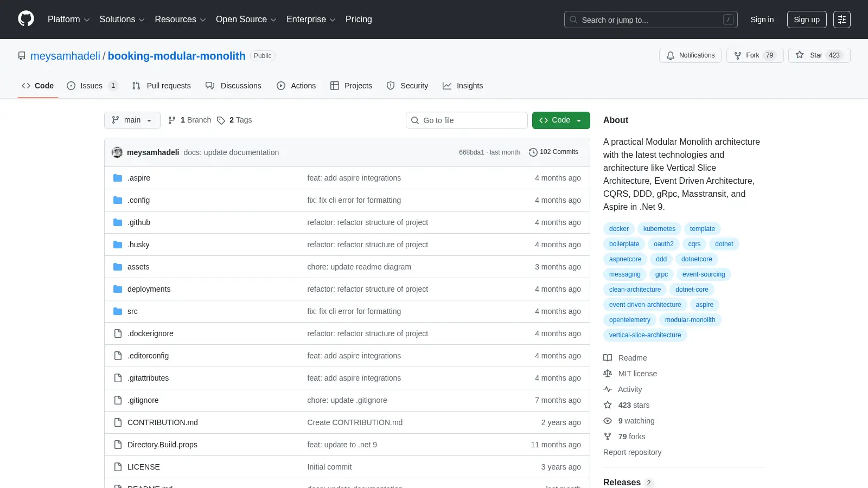Switch to the Insights tab
This screenshot has width=868, height=488.
(x=463, y=86)
